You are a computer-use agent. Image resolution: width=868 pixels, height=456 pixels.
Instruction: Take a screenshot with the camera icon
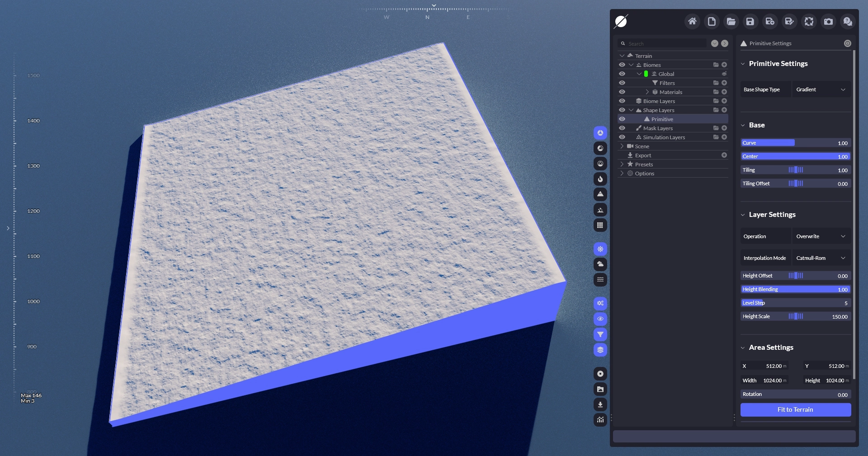(828, 21)
